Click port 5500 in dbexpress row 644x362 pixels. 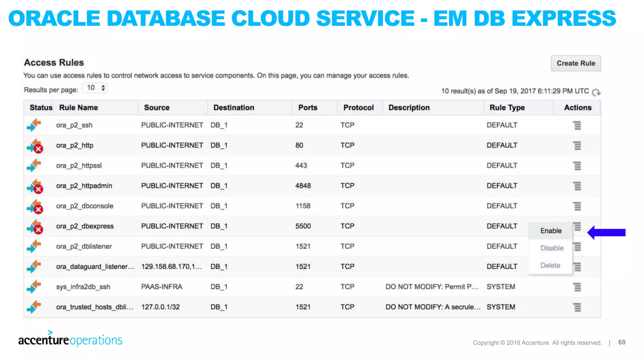coord(303,226)
